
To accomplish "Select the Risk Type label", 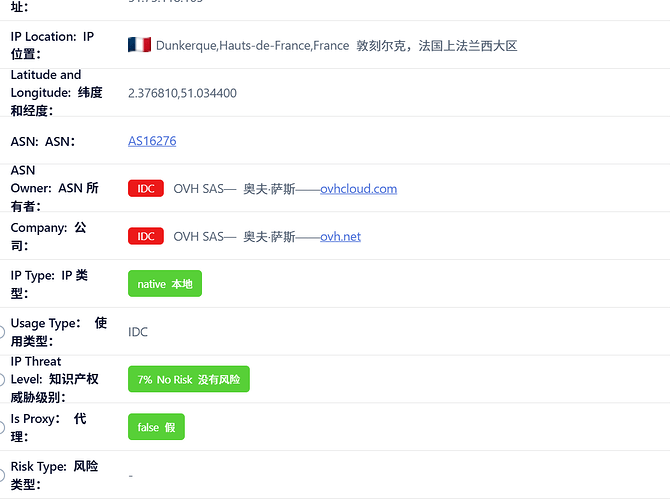I will (54, 475).
